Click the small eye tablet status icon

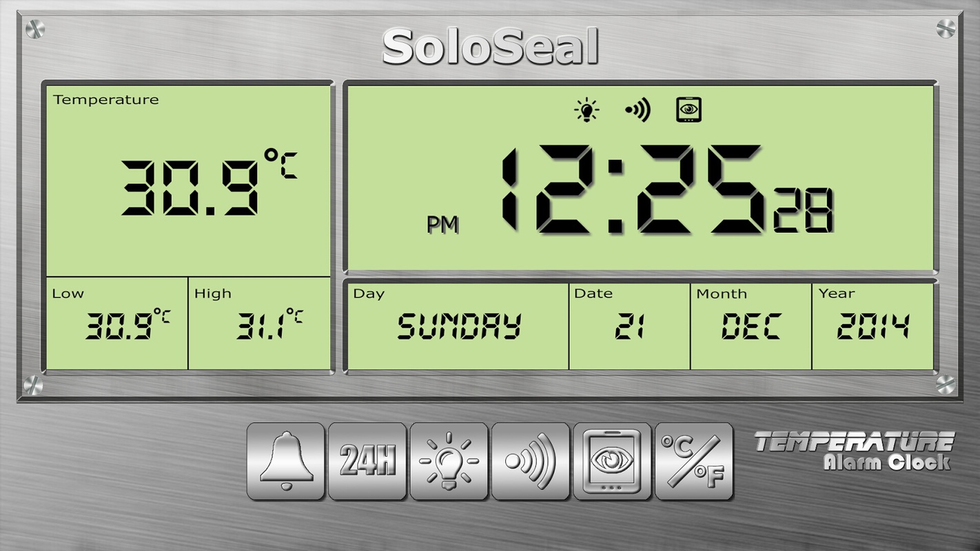pyautogui.click(x=689, y=110)
